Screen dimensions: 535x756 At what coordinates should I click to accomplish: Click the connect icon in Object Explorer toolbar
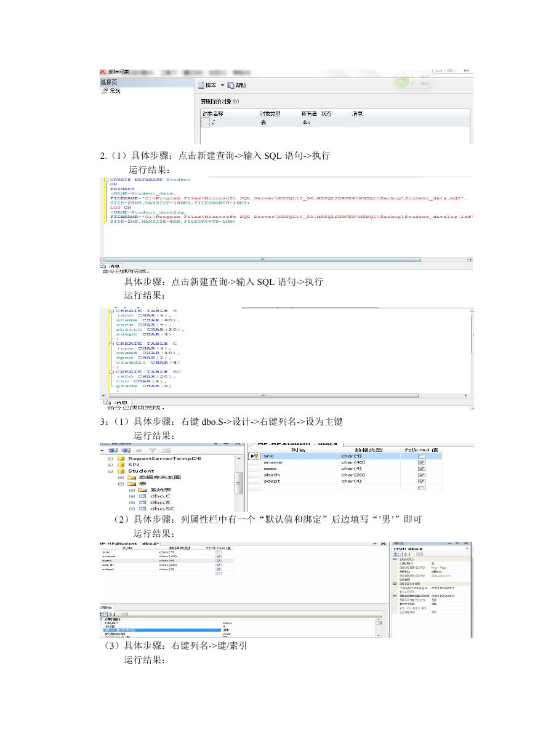(x=113, y=451)
